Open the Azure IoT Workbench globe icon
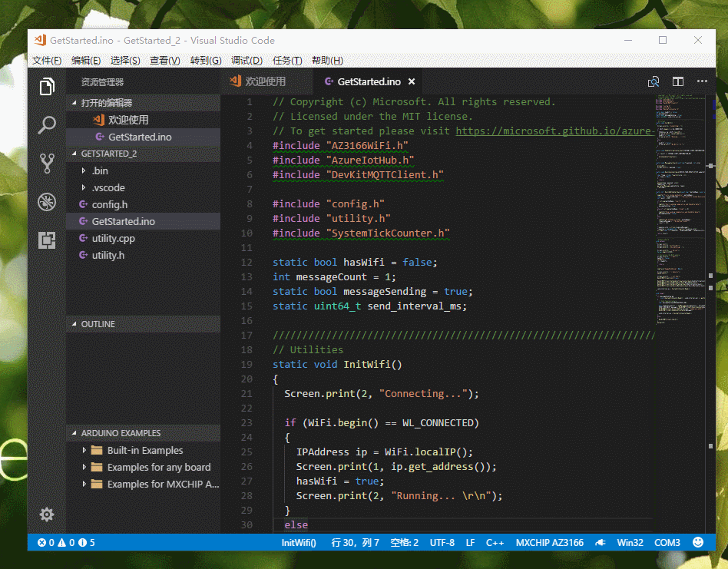The image size is (728, 569). (46, 201)
